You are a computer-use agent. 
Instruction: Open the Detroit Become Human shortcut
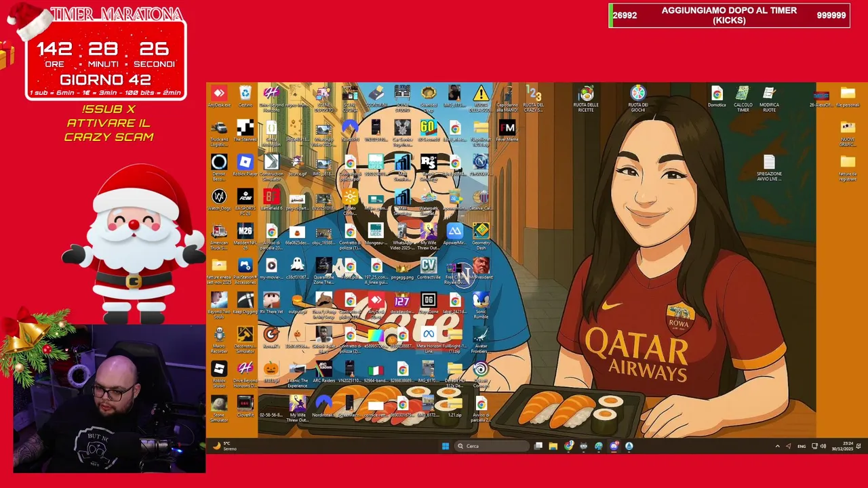[x=218, y=167]
